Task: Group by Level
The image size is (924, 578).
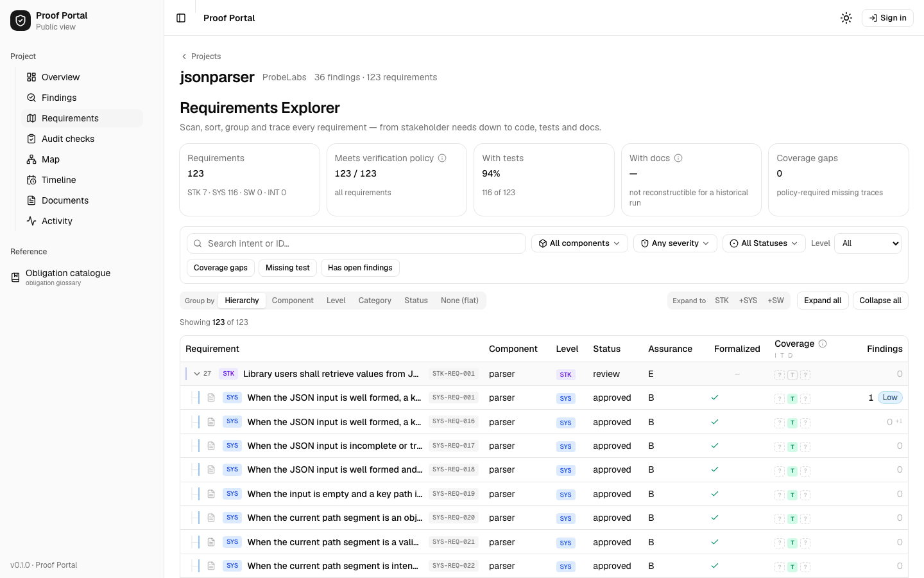Action: [336, 301]
